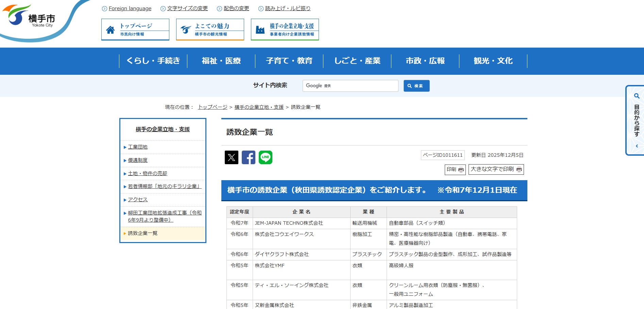Click the printer icon in 印刷 button
Viewport: 644px width, 309px height.
[x=461, y=170]
